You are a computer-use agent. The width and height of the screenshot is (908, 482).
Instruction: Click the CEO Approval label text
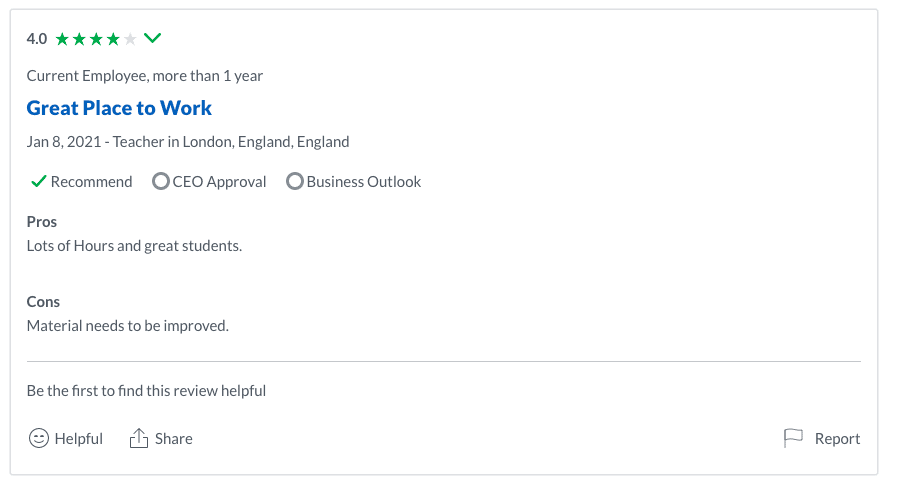coord(220,182)
